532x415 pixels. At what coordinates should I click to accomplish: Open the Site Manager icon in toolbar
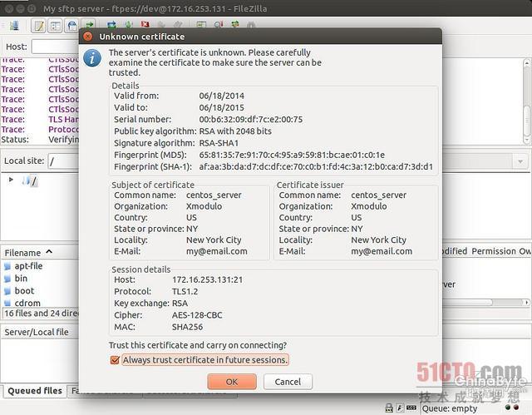point(14,26)
